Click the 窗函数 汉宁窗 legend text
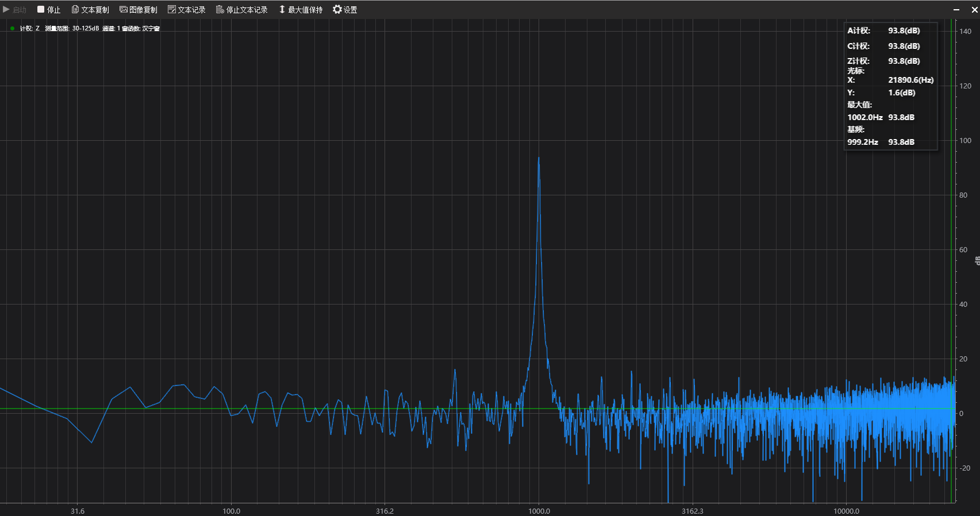The width and height of the screenshot is (980, 516). (x=141, y=28)
